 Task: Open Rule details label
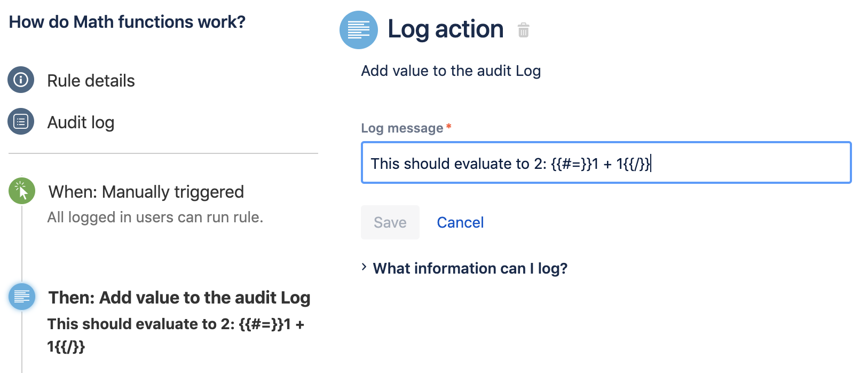coord(91,81)
